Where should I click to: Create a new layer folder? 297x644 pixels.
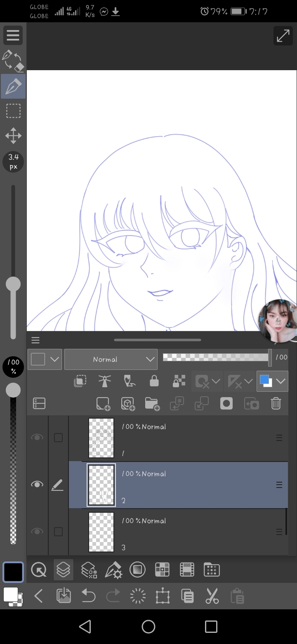point(152,404)
